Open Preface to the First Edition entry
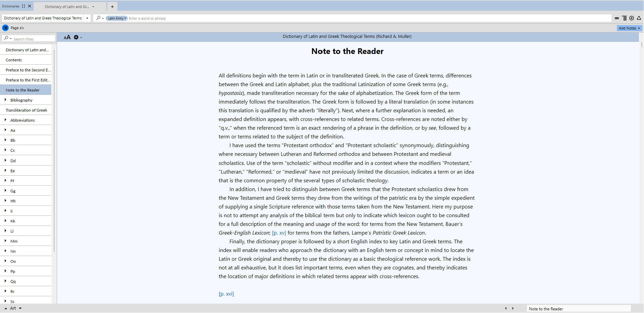 click(x=26, y=80)
